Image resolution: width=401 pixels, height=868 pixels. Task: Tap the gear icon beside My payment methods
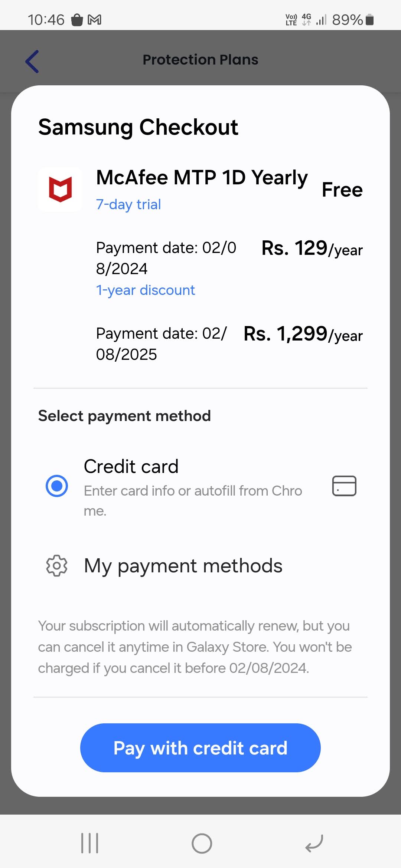56,566
